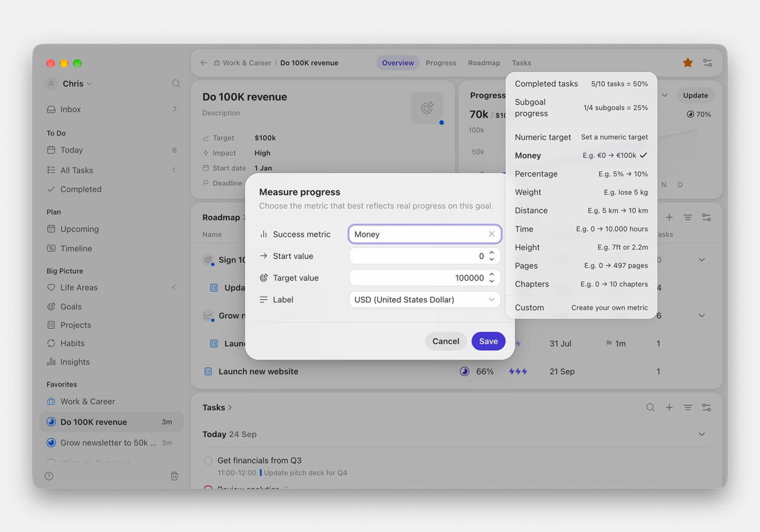
Task: Switch to the Roadmap tab
Action: point(484,63)
